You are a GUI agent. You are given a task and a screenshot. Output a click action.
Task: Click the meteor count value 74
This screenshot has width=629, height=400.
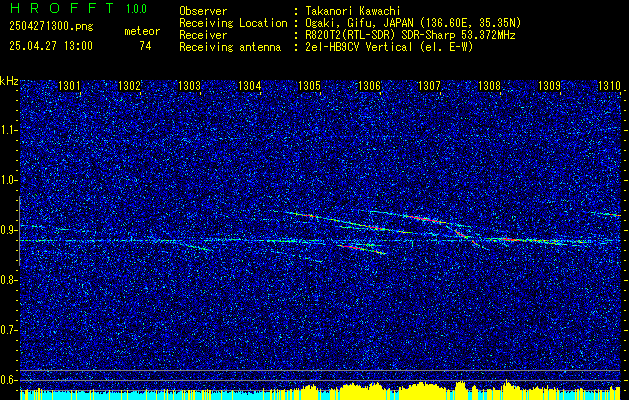pos(145,46)
